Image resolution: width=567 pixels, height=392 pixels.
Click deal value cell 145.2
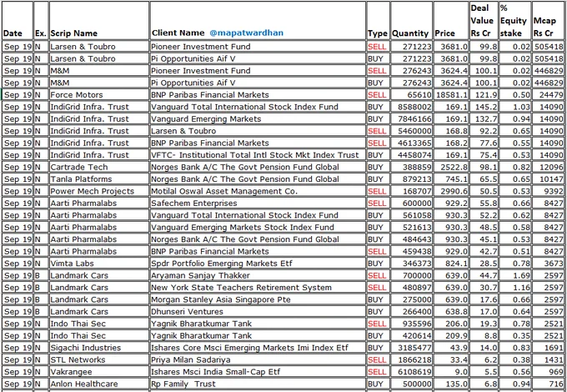pos(484,107)
